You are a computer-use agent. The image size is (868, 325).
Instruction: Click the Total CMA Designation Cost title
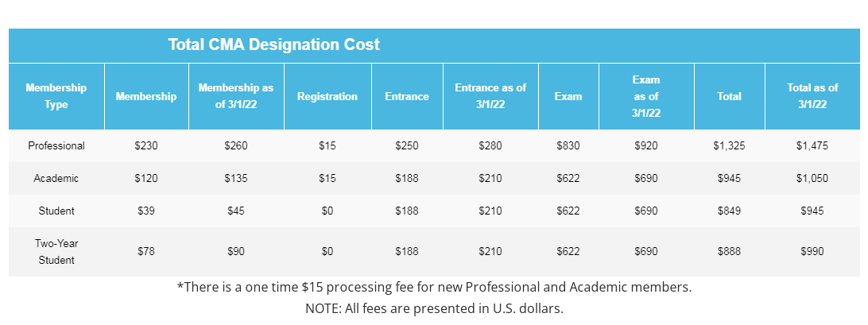[274, 44]
